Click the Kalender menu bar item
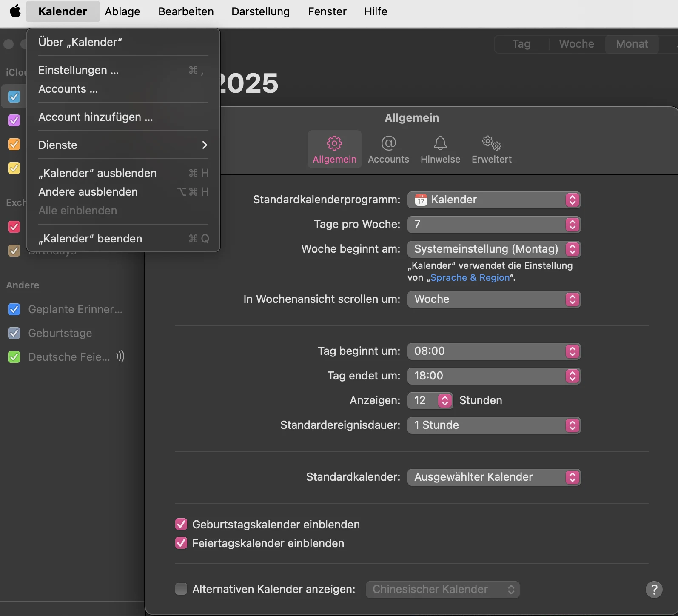Screen dimensions: 678x616 click(x=63, y=11)
